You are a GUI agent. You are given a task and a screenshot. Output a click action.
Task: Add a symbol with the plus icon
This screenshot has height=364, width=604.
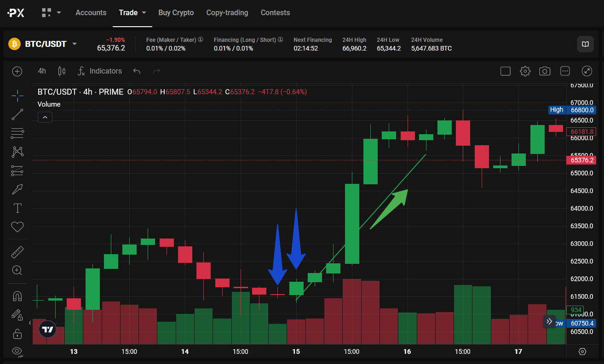(x=17, y=71)
